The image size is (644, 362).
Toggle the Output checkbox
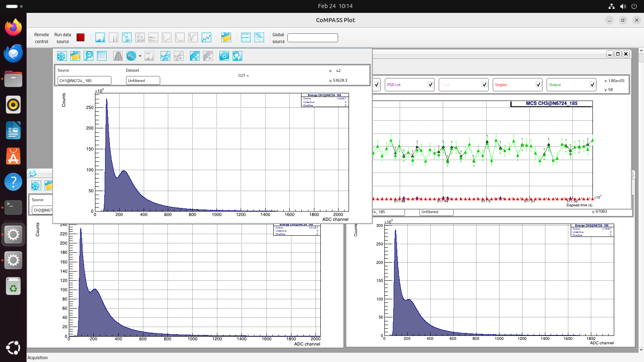pos(592,84)
